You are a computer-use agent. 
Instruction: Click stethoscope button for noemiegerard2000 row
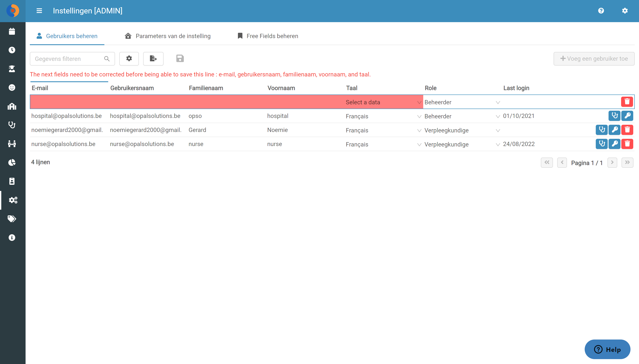tap(602, 130)
